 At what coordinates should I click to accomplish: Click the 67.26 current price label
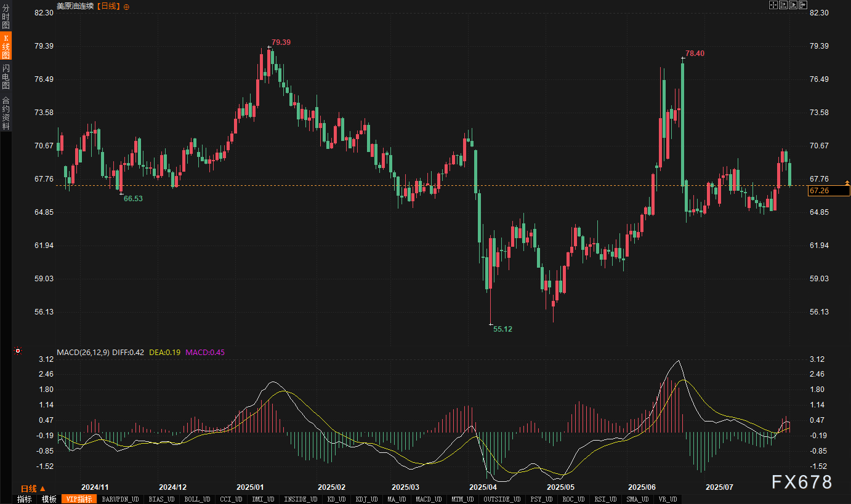click(828, 191)
